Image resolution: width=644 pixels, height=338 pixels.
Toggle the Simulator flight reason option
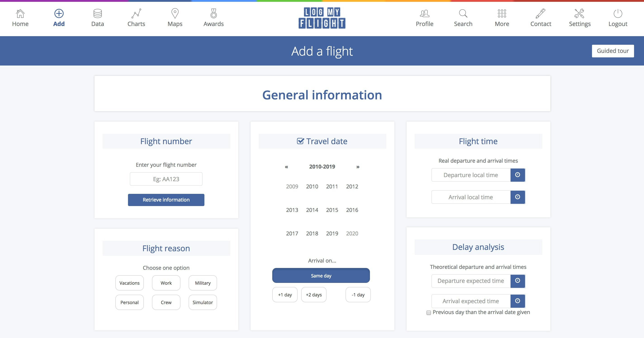(x=203, y=302)
